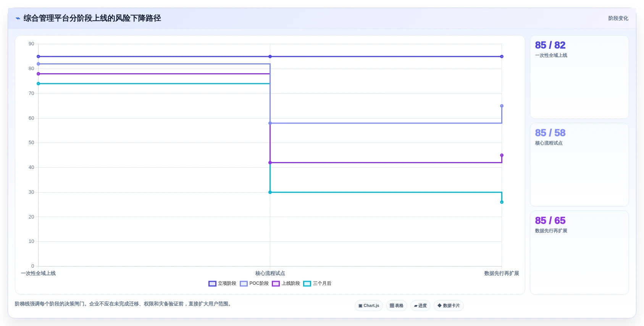
Task: Click POC阶段 start point at 一次性全域上线 (82)
Action: (38, 64)
